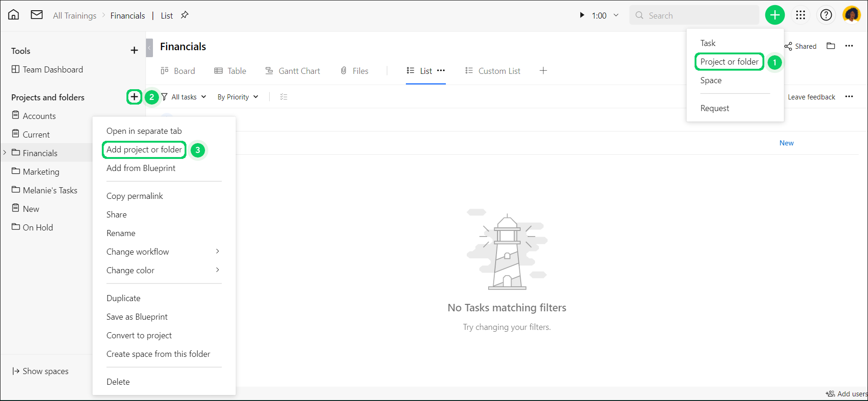
Task: Open the toolbar ellipsis near Leave feedback
Action: (x=849, y=96)
